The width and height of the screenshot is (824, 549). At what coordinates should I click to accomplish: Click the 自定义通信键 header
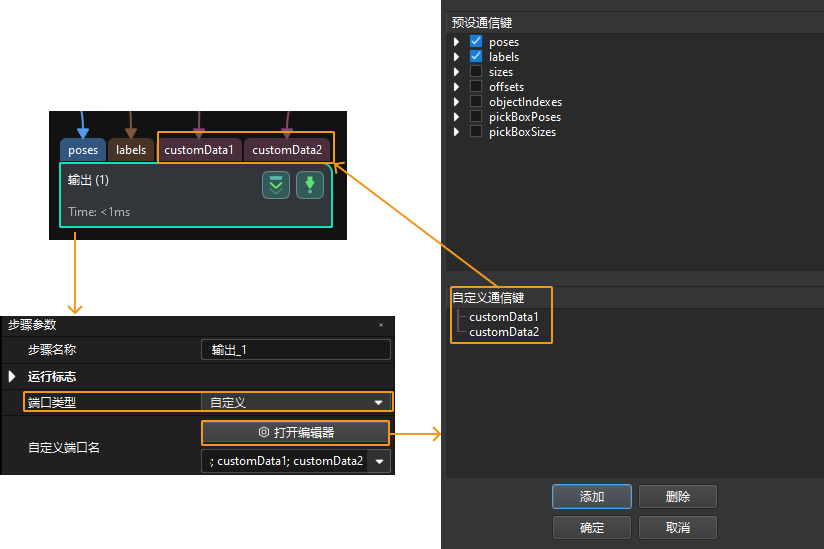[488, 298]
